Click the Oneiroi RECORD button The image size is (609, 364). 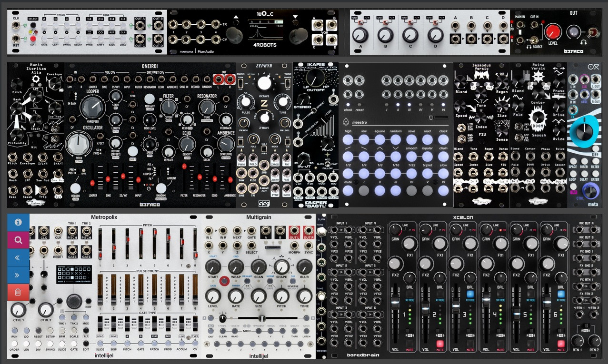point(75,188)
